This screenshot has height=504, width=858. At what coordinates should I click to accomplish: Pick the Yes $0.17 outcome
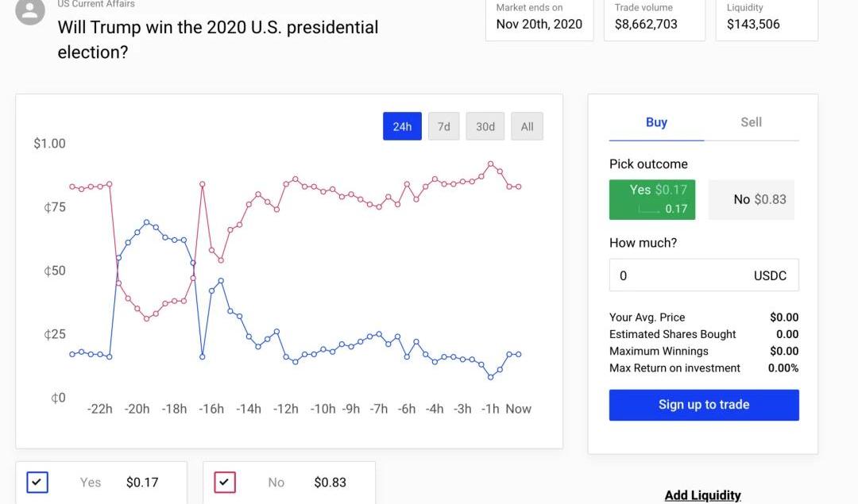(x=652, y=199)
